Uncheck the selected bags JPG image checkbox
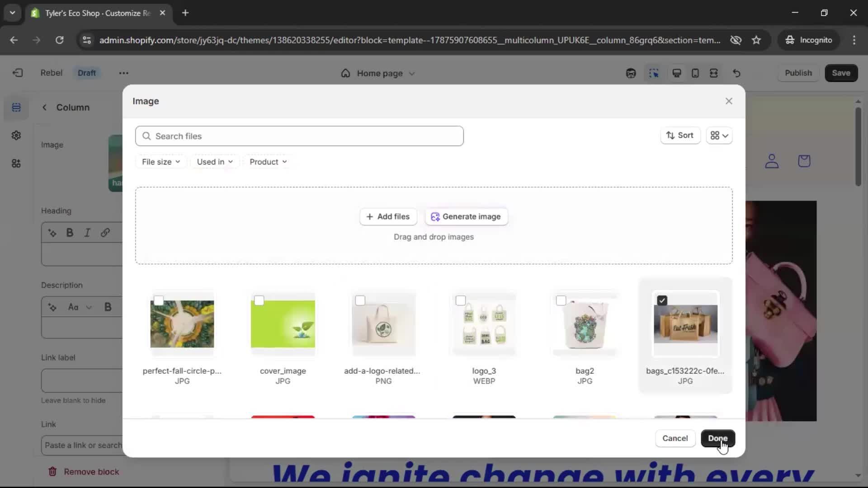 [662, 300]
